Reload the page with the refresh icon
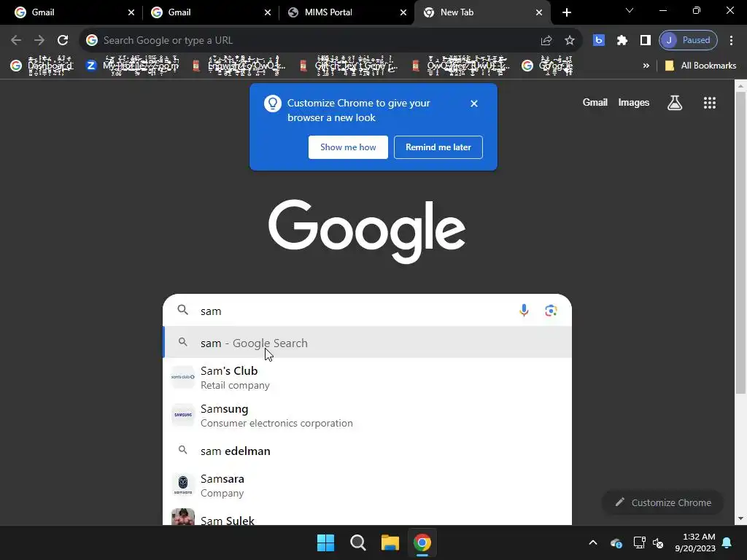The width and height of the screenshot is (747, 560). [x=63, y=41]
